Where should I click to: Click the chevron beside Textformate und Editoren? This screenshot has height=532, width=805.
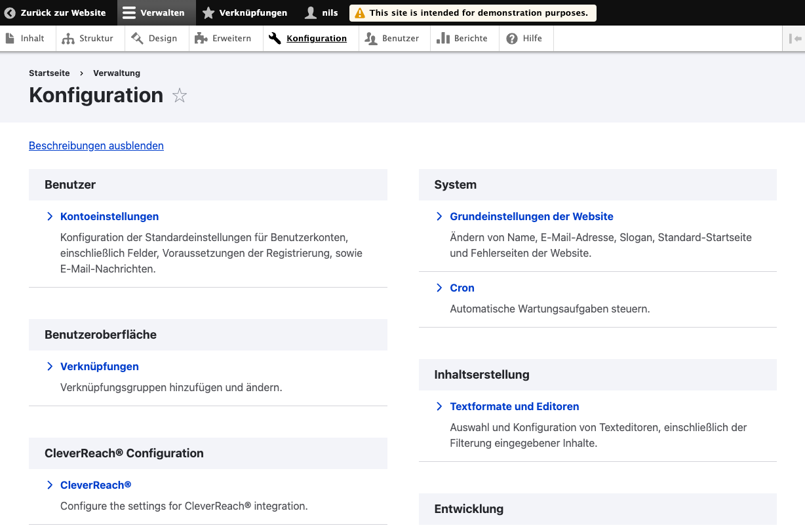tap(439, 407)
